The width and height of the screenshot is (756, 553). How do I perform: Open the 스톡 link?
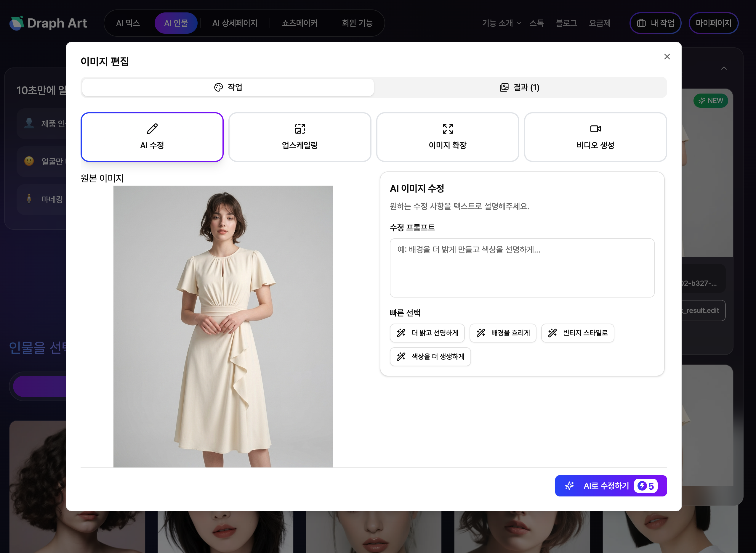[536, 23]
